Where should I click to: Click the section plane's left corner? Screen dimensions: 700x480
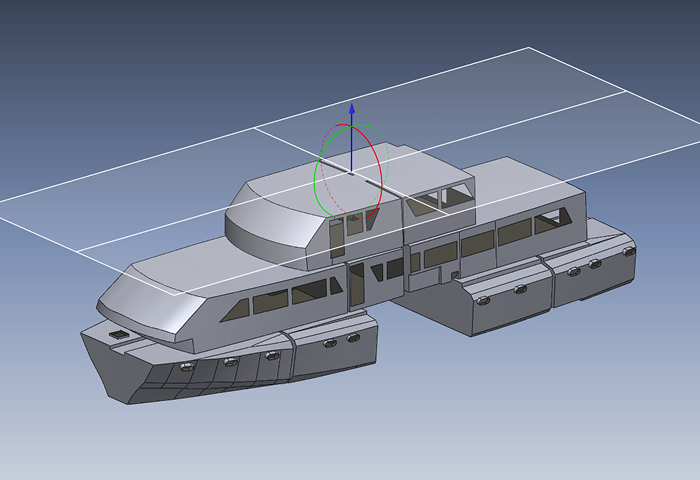2,200
